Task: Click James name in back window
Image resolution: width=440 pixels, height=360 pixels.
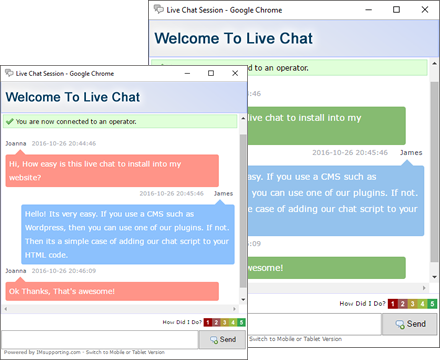Action: 411,153
